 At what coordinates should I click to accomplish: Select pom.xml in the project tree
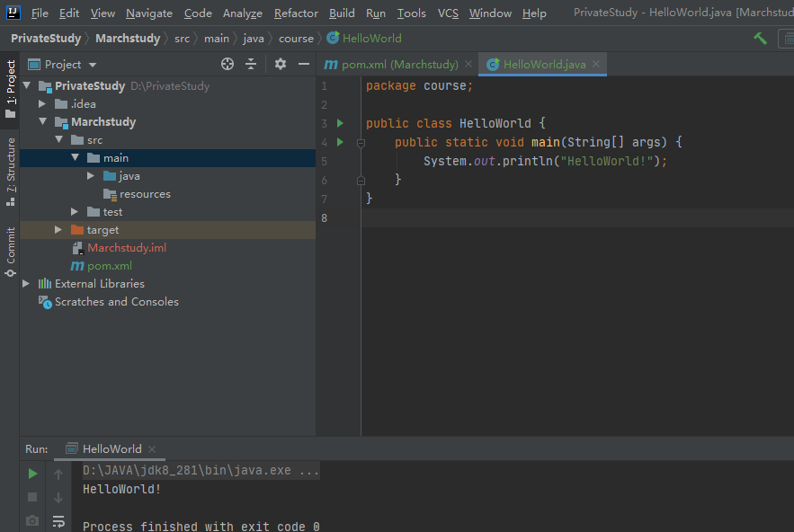[x=109, y=266]
